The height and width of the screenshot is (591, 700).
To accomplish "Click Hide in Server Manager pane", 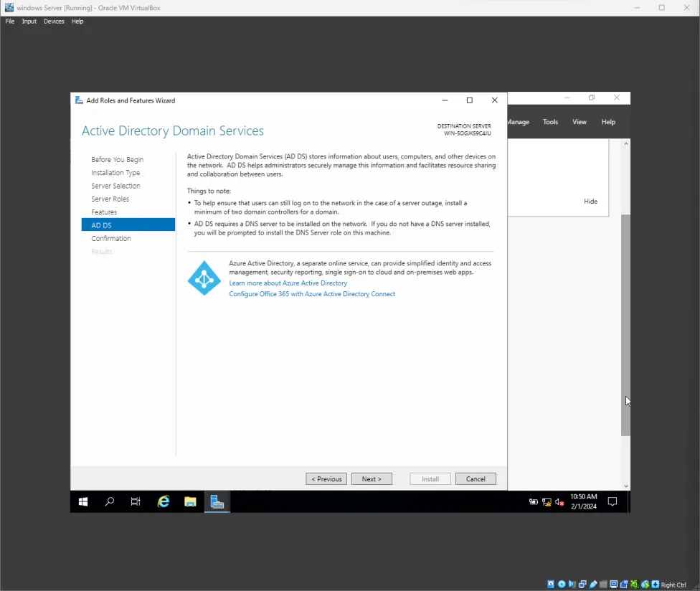I will pos(591,202).
